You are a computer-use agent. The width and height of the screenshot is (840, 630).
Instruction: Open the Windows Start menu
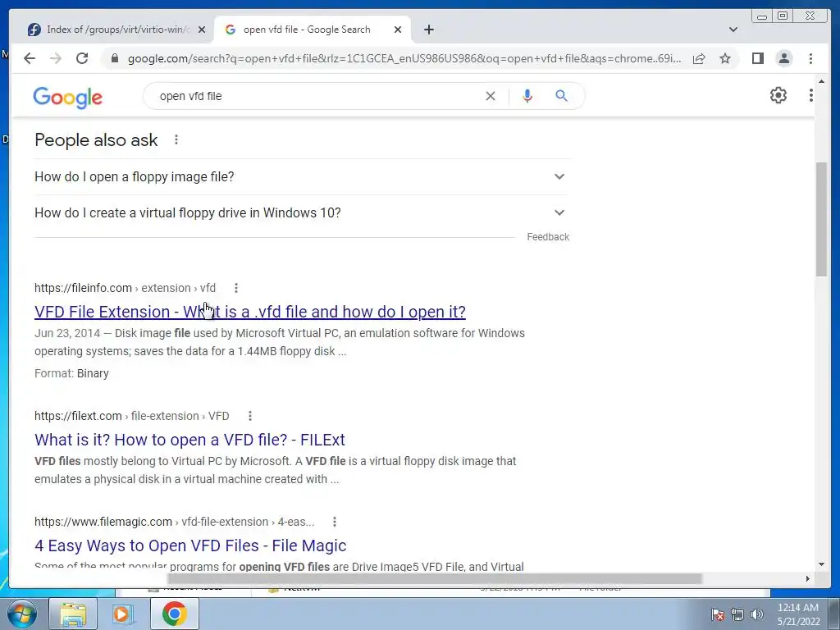[22, 614]
